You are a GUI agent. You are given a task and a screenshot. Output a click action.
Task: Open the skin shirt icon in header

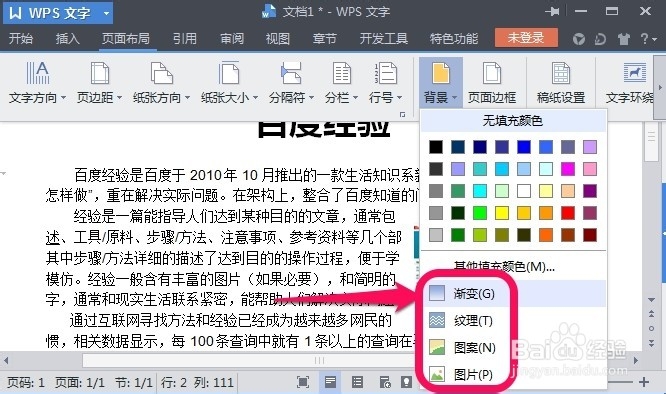click(624, 39)
